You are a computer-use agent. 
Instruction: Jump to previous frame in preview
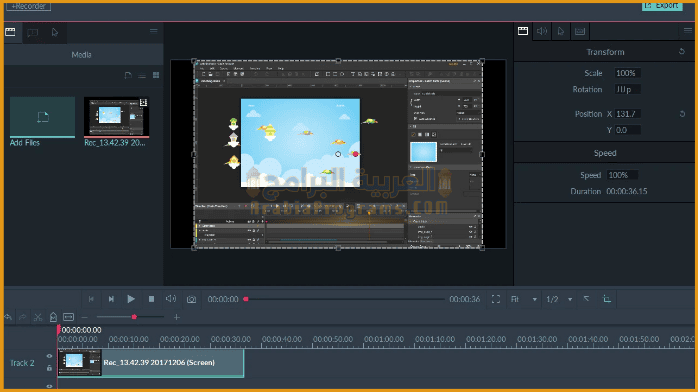(91, 299)
